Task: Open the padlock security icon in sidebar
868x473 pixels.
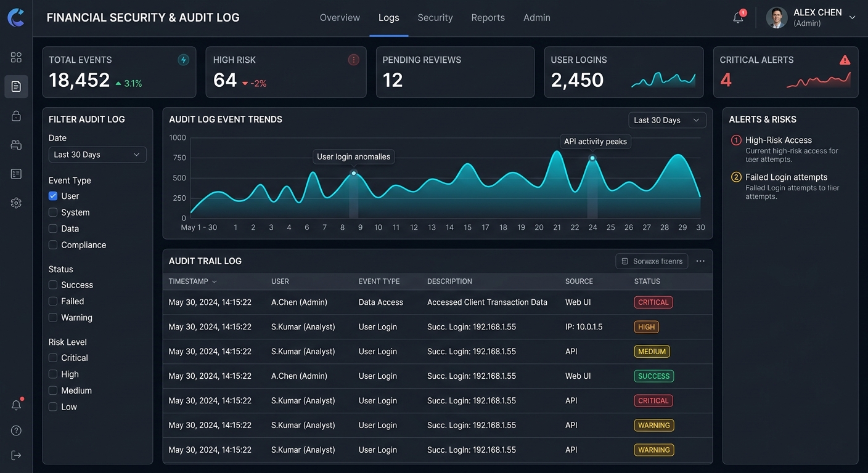Action: pos(16,116)
